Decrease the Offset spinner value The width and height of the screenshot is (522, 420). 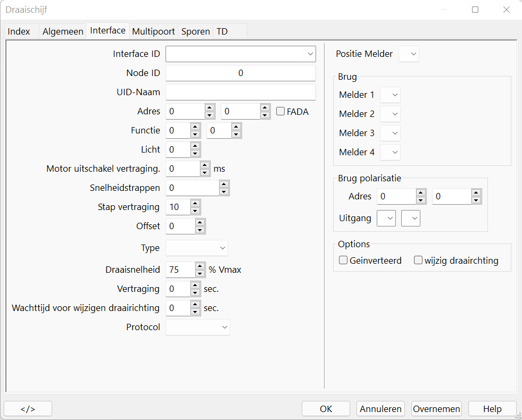200,230
